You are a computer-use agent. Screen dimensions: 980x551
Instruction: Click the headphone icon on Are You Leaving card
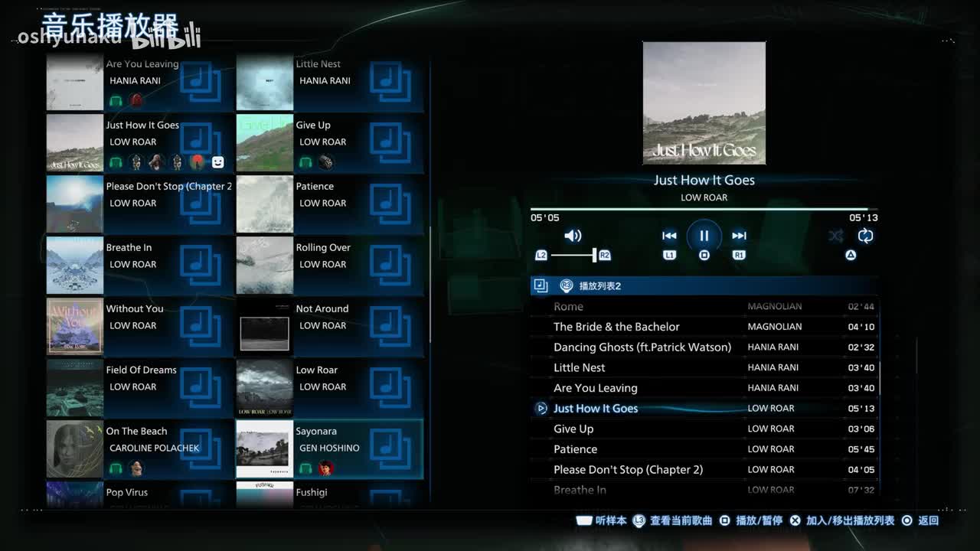tap(116, 100)
